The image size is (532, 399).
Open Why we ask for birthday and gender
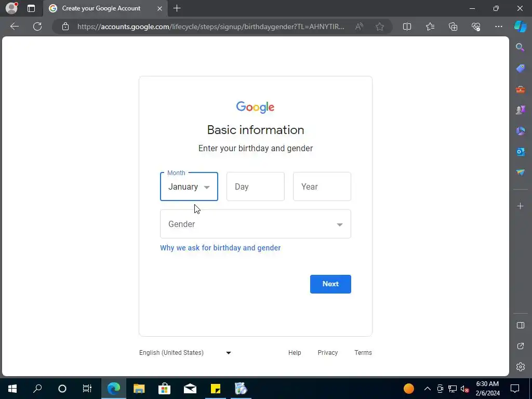tap(220, 248)
